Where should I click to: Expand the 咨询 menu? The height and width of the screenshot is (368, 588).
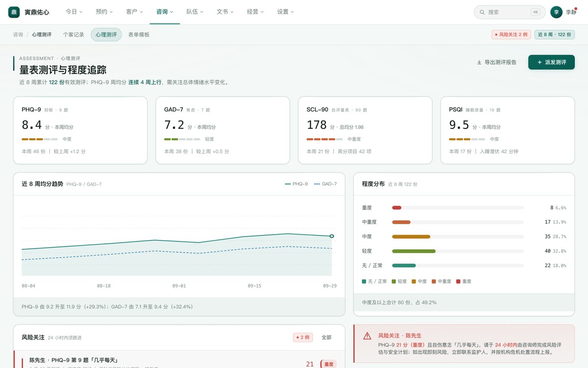click(x=165, y=12)
